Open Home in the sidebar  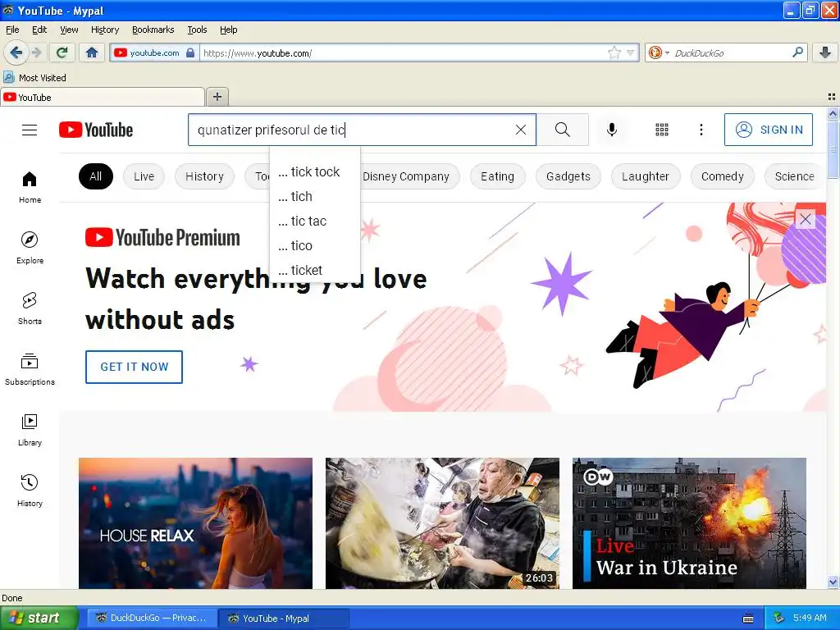coord(30,187)
